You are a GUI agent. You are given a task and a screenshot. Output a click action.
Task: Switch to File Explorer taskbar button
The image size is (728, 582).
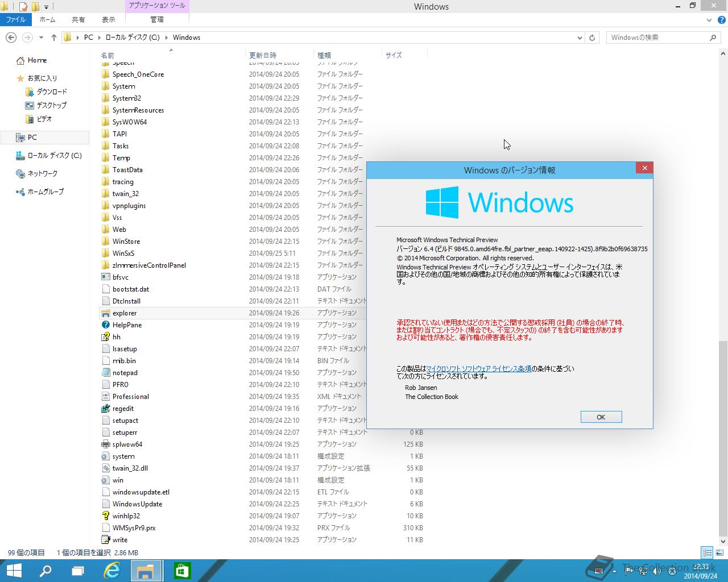[x=147, y=571]
